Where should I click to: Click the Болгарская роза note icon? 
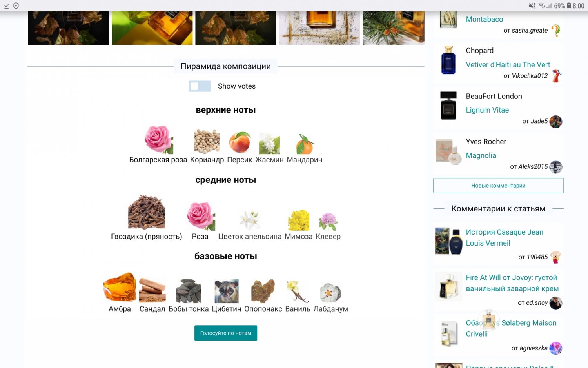(159, 140)
